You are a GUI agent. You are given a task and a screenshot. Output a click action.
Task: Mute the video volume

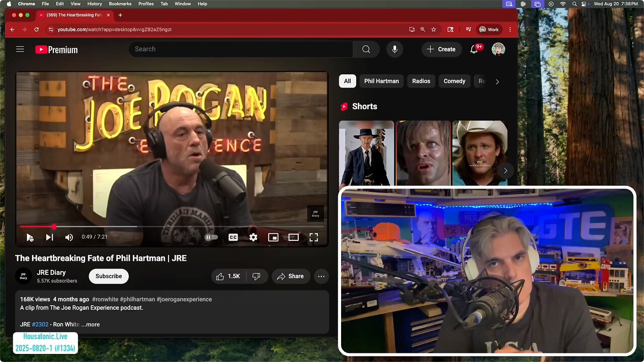click(69, 237)
